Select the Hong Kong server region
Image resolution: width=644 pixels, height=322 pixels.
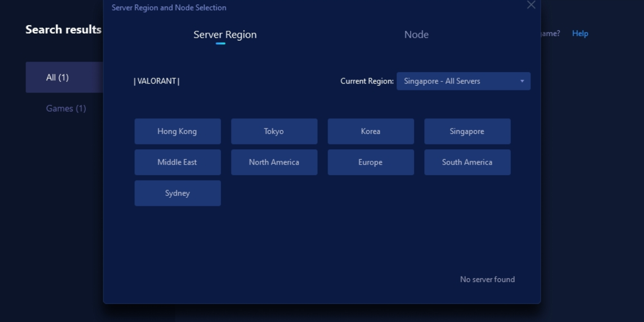click(177, 131)
